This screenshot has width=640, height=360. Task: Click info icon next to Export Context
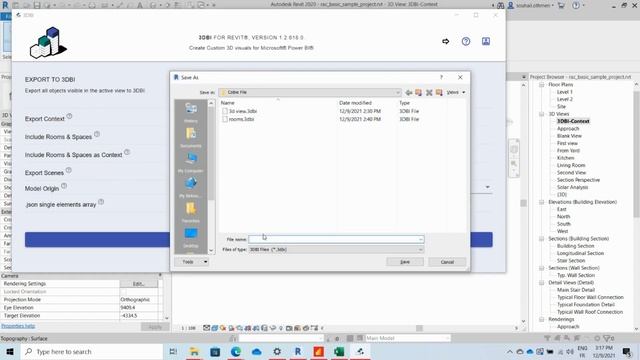pos(69,116)
